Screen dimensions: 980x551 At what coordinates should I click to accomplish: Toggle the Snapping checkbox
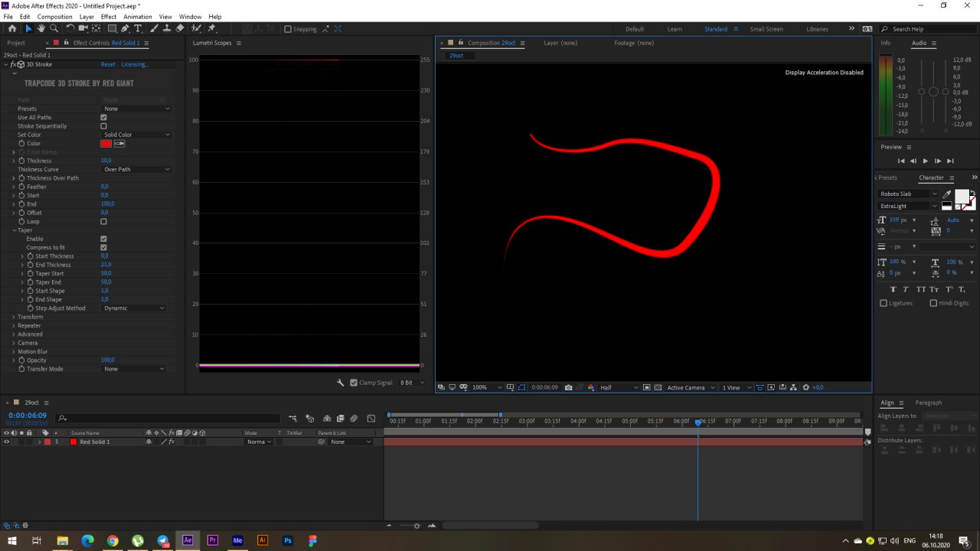click(288, 29)
